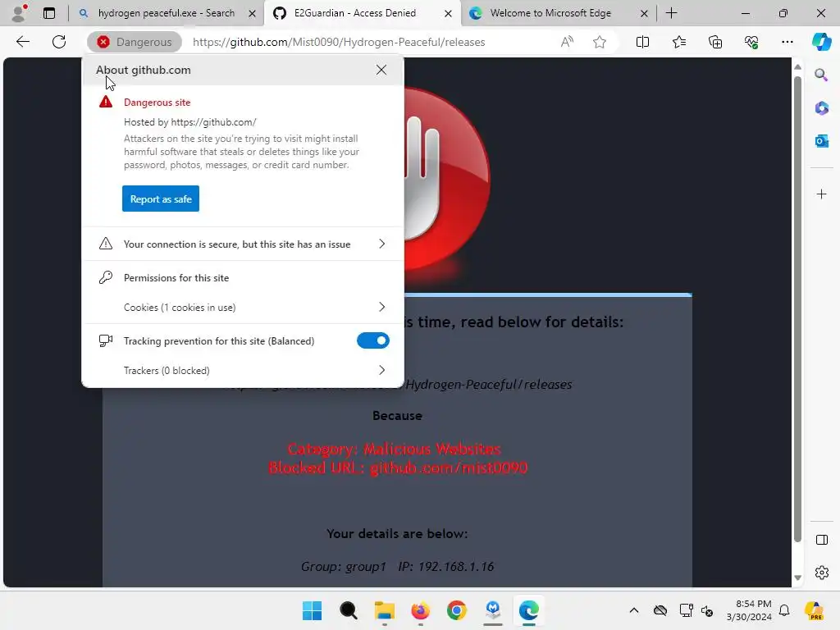Open the tab actions menu icon

(49, 13)
